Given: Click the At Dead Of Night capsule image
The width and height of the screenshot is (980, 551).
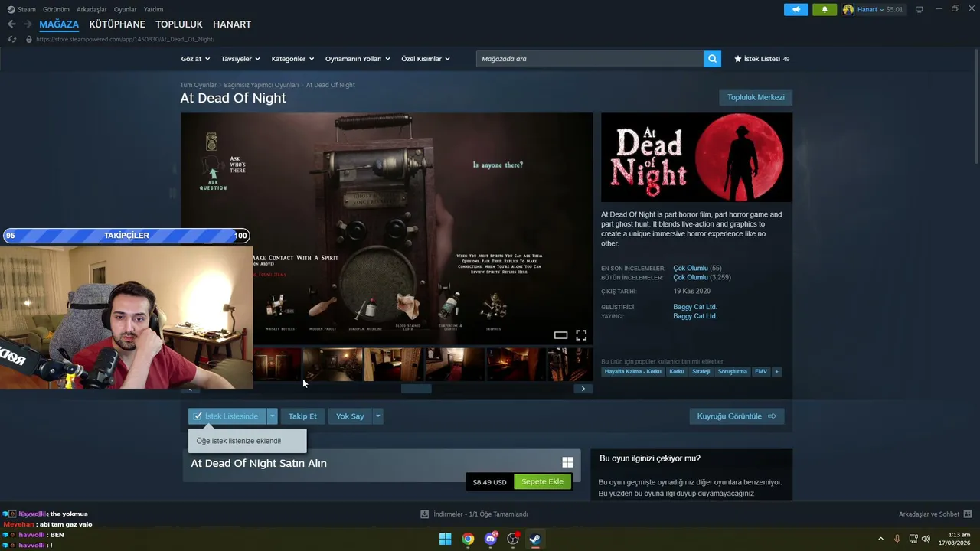Looking at the screenshot, I should click(697, 158).
